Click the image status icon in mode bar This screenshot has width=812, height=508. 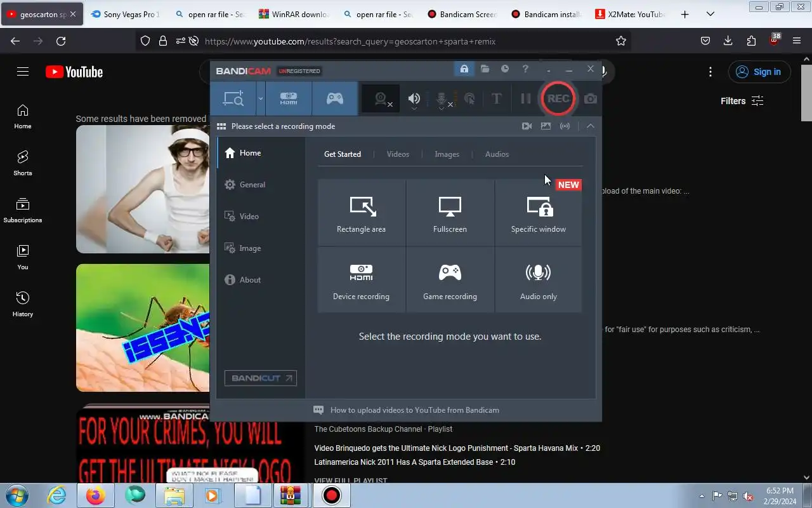point(546,126)
